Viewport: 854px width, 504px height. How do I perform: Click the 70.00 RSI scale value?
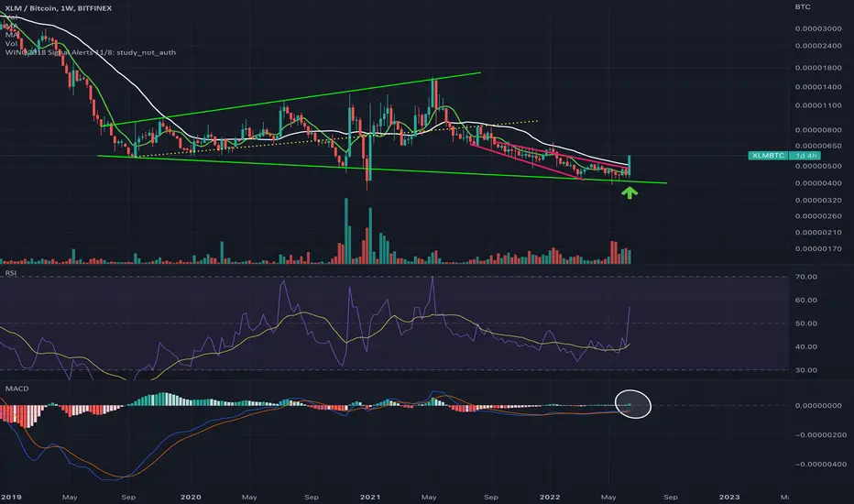point(806,277)
